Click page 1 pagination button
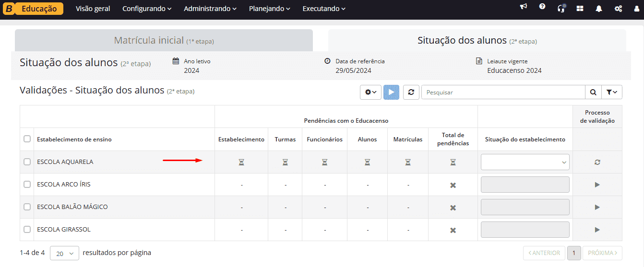This screenshot has width=644, height=267. tap(574, 253)
